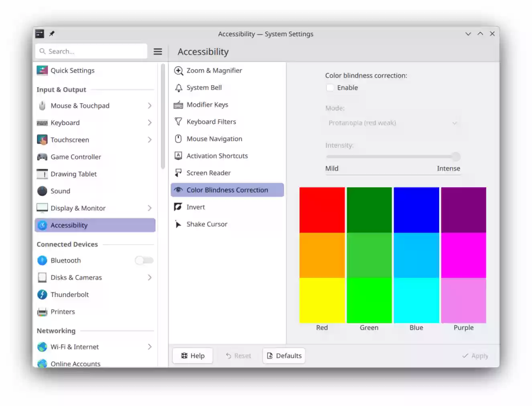The height and width of the screenshot is (406, 532).
Task: Select the Color Blindness Correction eye icon
Action: point(178,190)
